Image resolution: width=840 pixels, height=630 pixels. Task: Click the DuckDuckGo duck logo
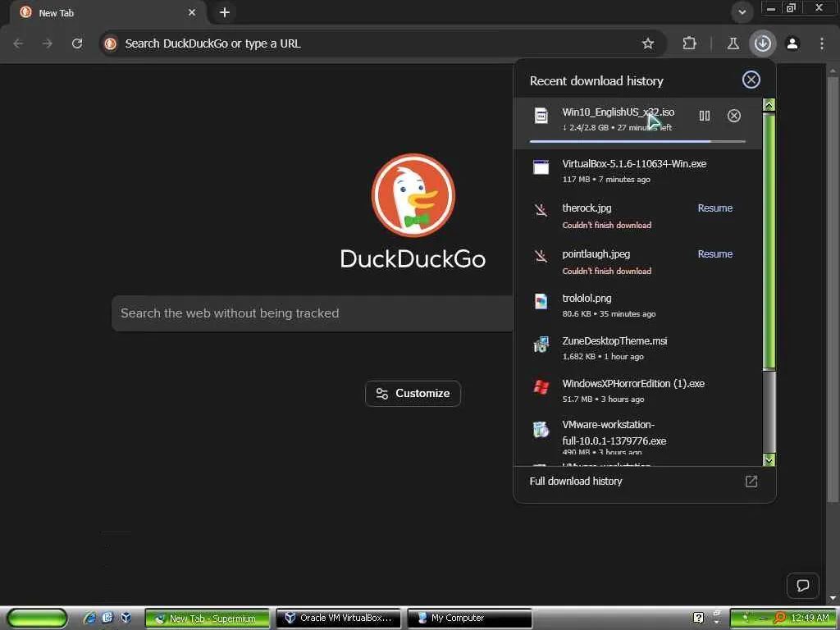pos(413,195)
